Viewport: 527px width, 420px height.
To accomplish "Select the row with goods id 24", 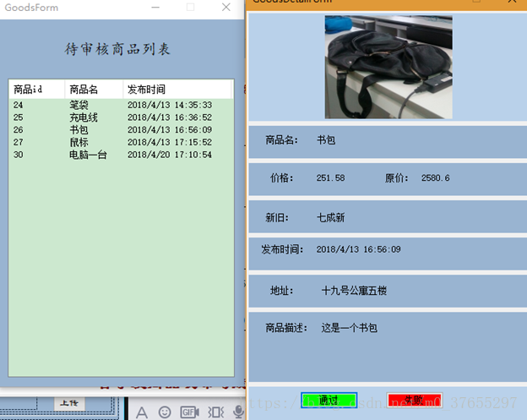I will click(x=121, y=105).
